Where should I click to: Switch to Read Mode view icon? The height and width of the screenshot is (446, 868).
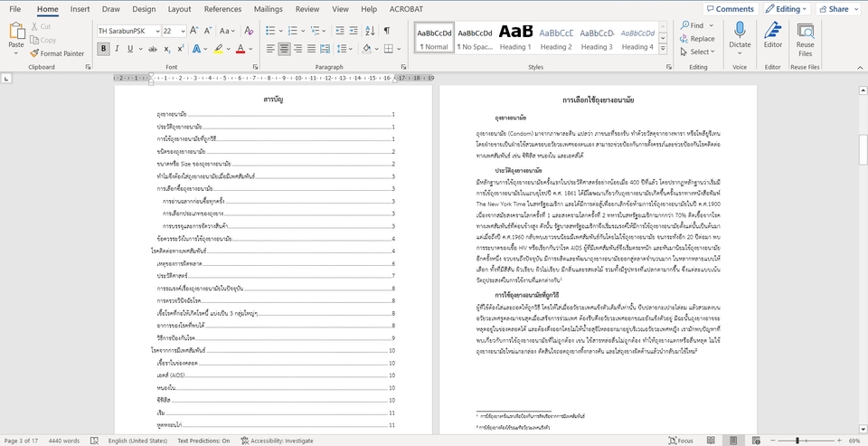(711, 441)
